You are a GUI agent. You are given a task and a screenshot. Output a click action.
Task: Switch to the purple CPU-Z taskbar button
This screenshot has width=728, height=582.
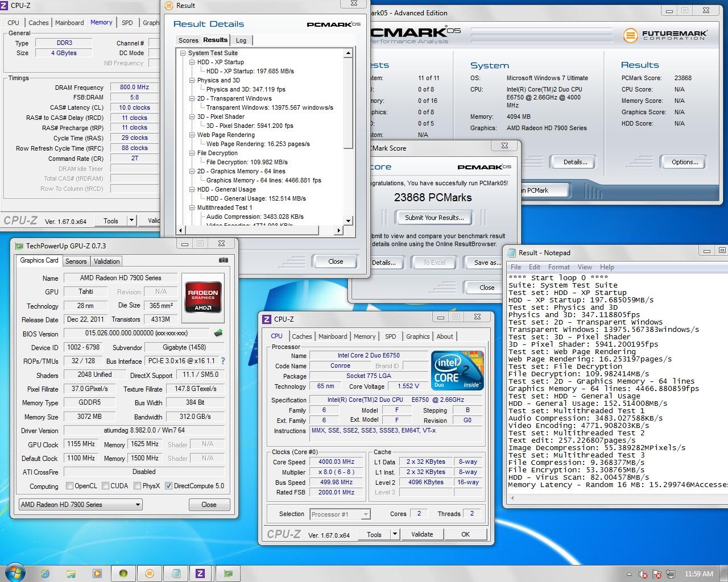click(200, 573)
